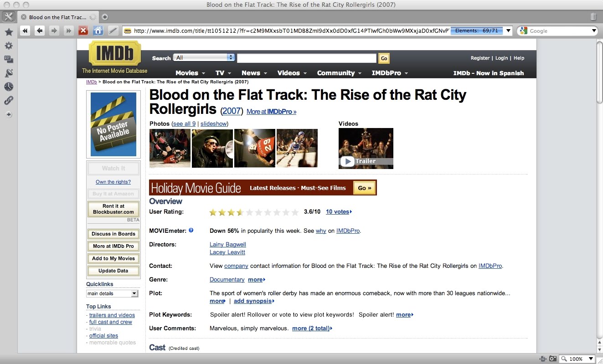Click the Rent it at Blockbuster.com button

click(113, 209)
